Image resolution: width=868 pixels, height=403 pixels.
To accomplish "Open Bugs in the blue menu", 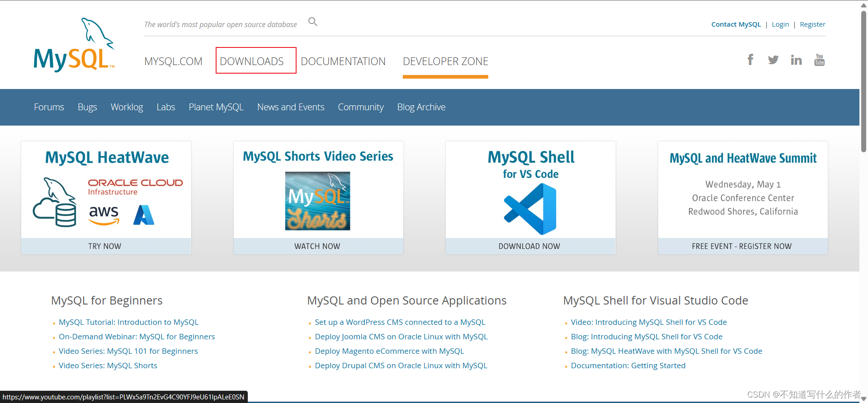I will [87, 107].
